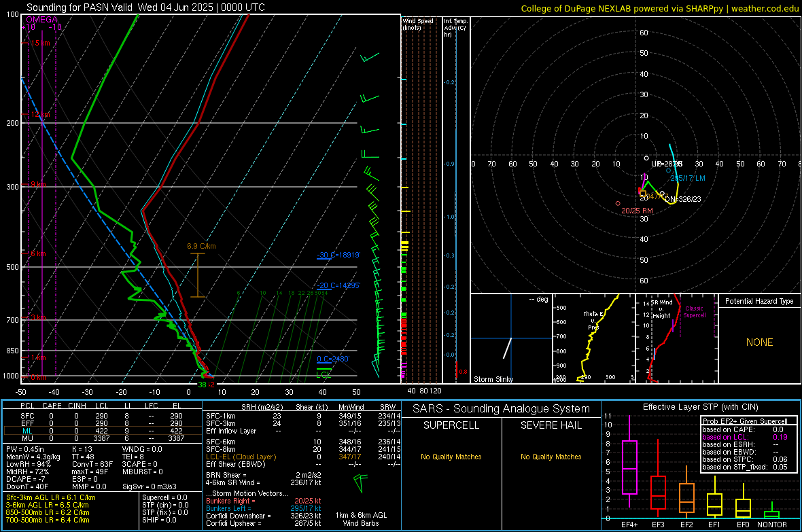
Task: Click the orange 'LCL-EL (Cloud Layer)' row
Action: [303, 457]
